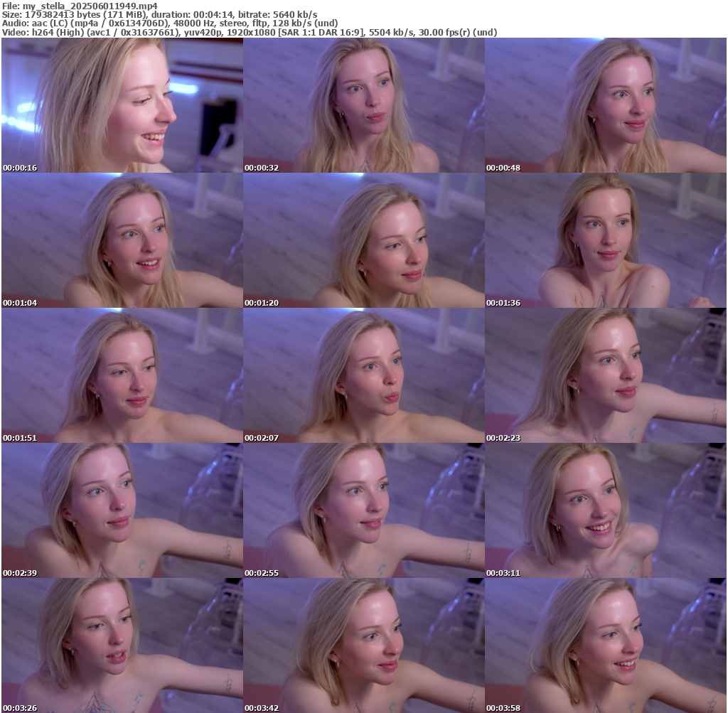Click the 'Audio: aac (LC)' header line
728x713 pixels.
point(170,23)
